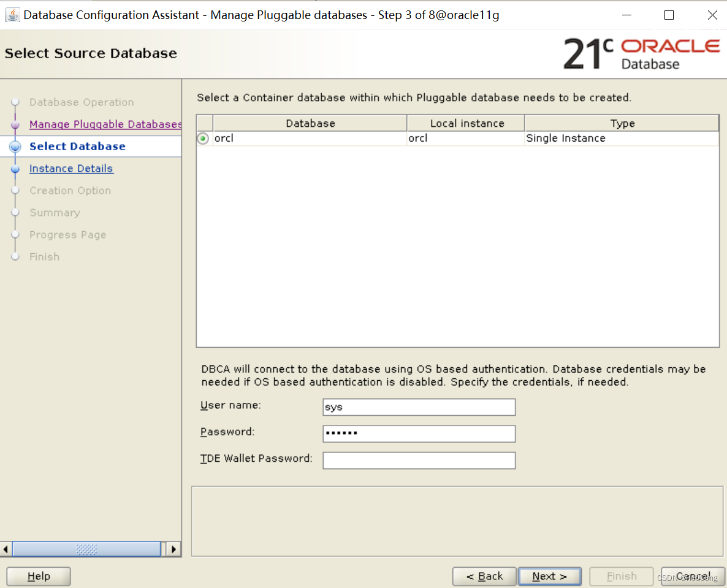
Task: Click the Local instance column header
Action: (466, 123)
